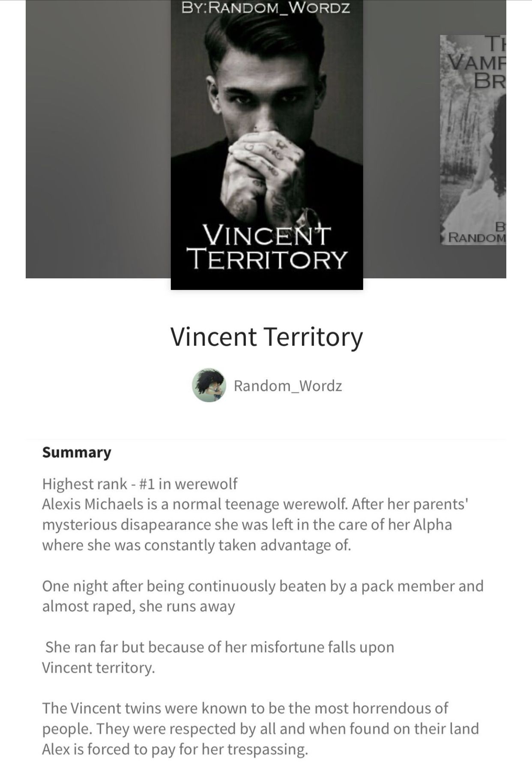
Task: Tap the paragraph beginning 'Alexis Michaels is a normal'
Action: coord(255,525)
